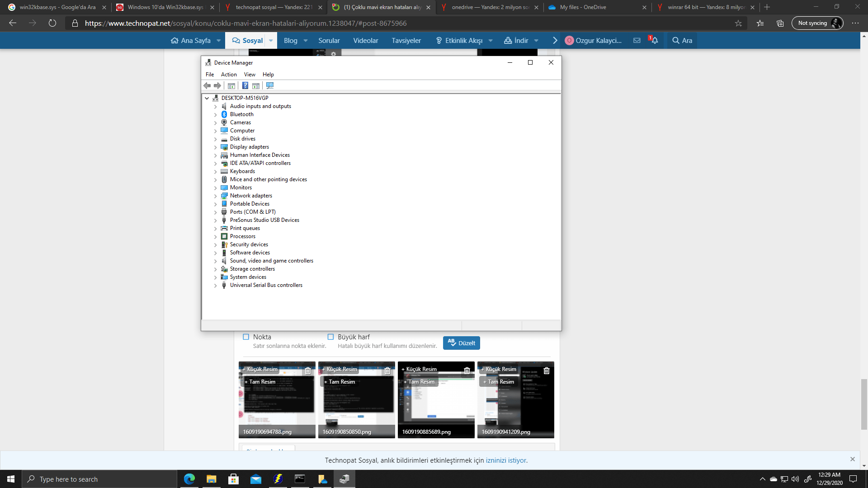Open the İndir dropdown arrow
The image size is (868, 488).
pyautogui.click(x=536, y=41)
